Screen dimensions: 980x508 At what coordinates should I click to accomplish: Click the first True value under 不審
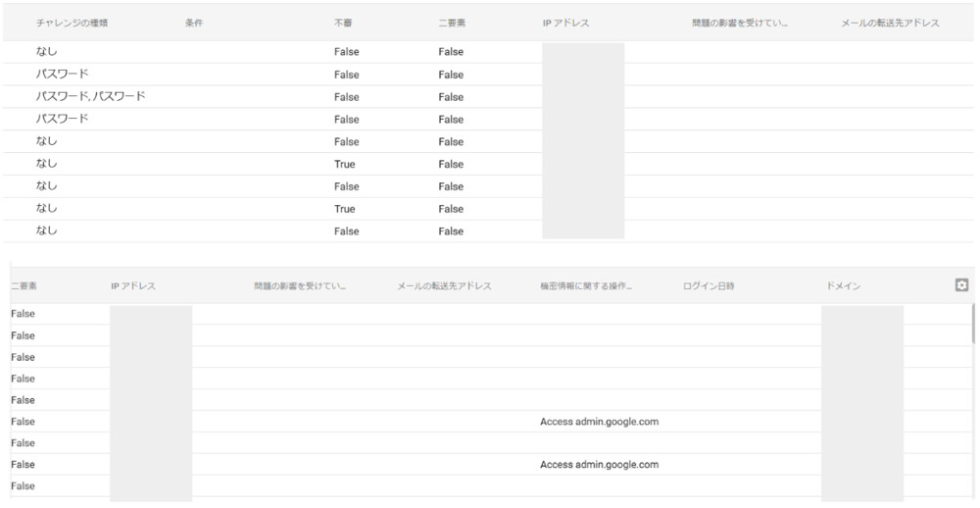344,165
